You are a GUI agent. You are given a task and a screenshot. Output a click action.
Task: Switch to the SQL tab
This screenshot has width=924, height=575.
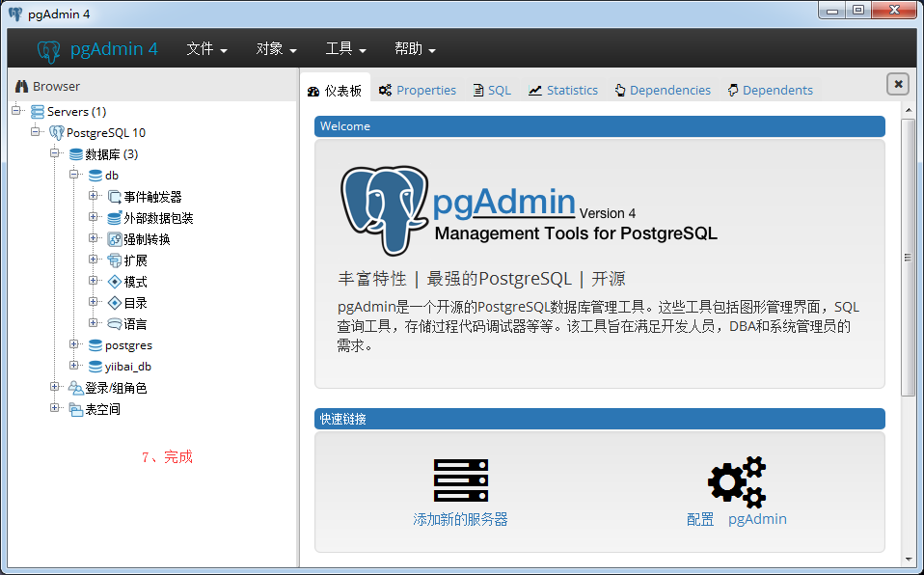492,91
